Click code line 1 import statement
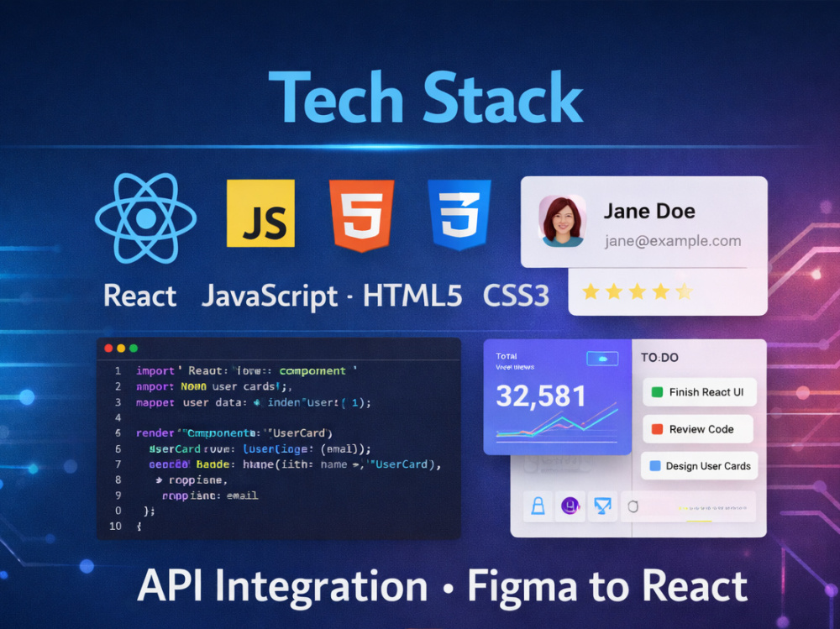The image size is (840, 629). [246, 370]
